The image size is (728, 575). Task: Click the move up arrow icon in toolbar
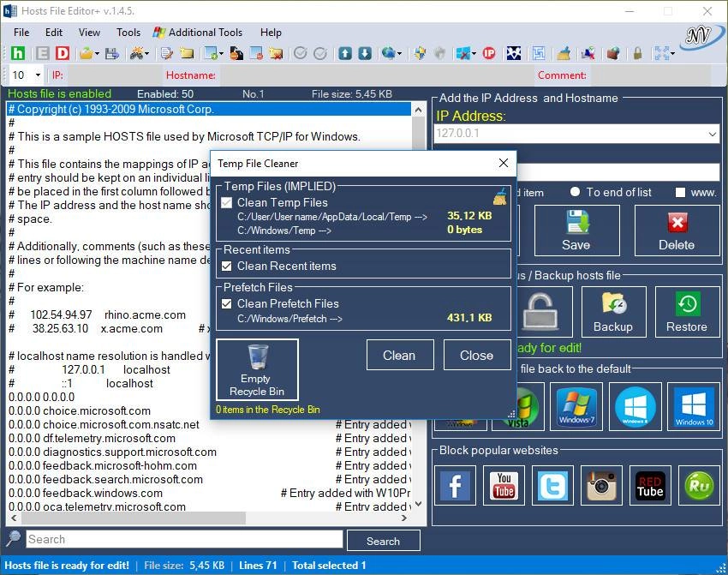pyautogui.click(x=345, y=53)
